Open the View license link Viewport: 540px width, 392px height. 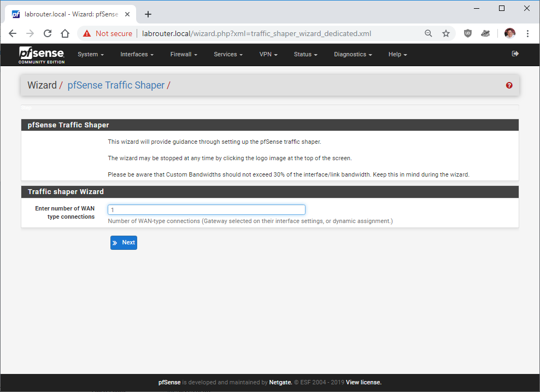(x=363, y=382)
